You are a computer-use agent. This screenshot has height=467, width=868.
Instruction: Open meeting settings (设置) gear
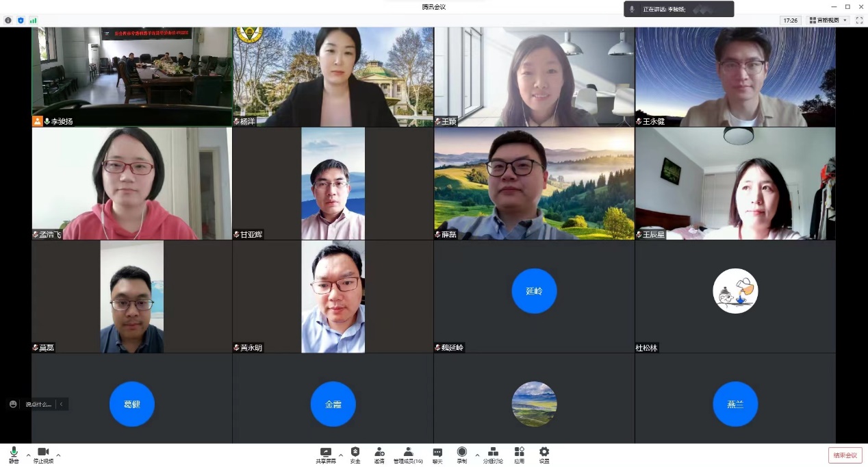coord(544,455)
